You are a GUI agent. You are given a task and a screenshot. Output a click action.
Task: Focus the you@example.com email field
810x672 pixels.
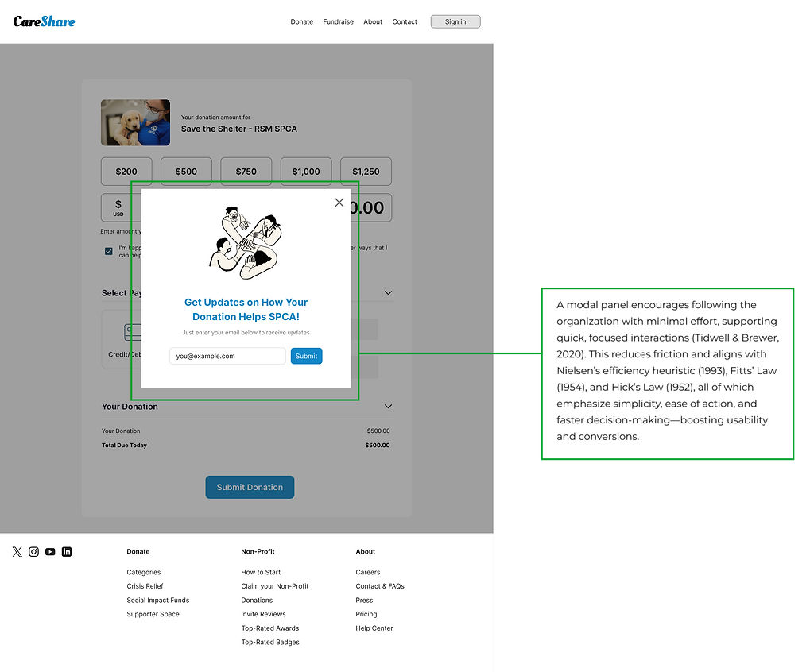coord(227,356)
